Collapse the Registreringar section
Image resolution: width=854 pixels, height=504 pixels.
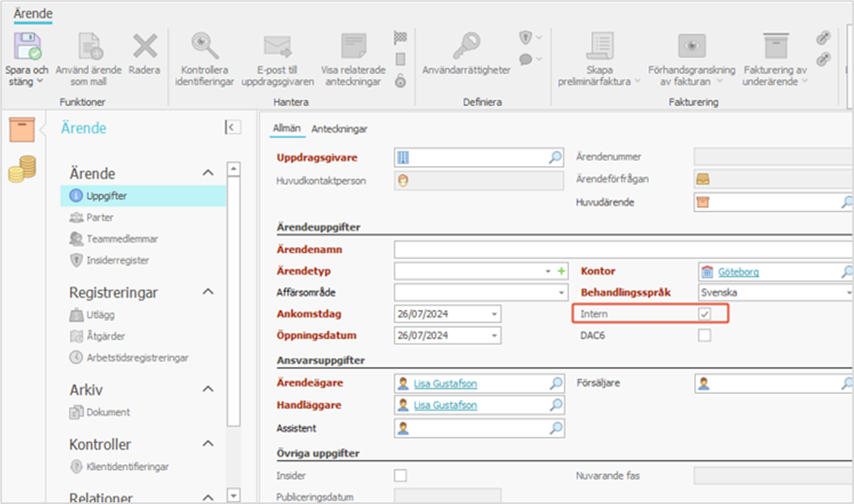208,292
